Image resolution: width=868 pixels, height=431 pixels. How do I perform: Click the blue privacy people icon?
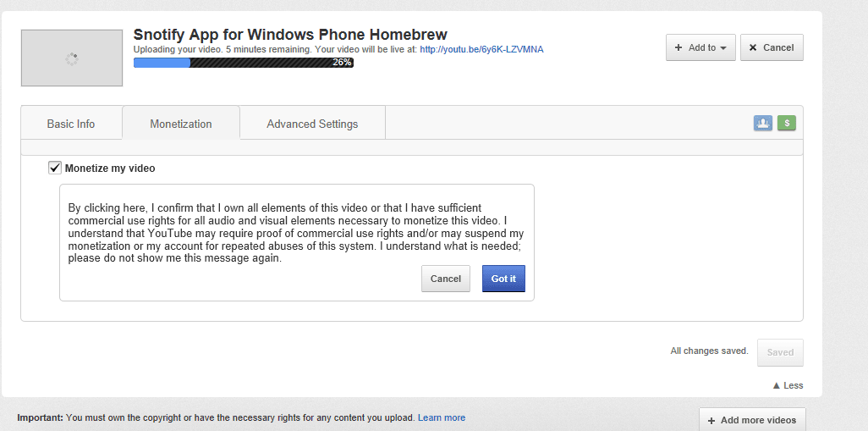coord(762,123)
